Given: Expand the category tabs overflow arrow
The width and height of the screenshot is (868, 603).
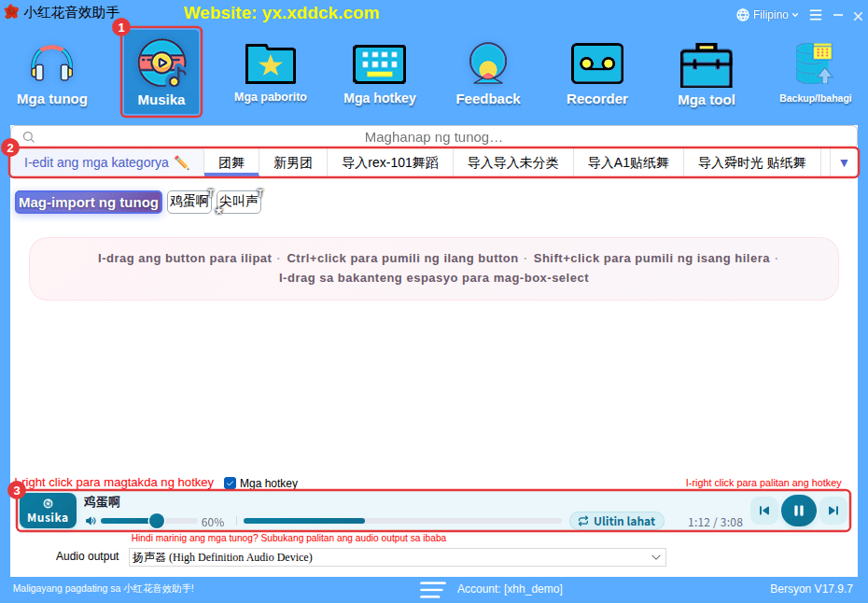Looking at the screenshot, I should [844, 162].
